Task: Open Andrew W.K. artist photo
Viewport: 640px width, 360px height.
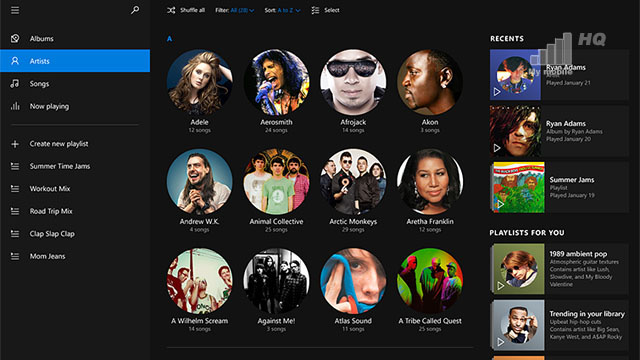Action: point(200,182)
